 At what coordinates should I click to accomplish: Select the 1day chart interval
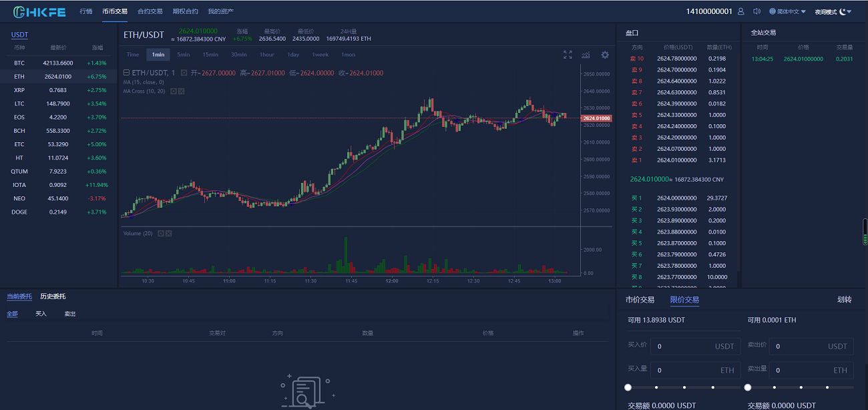click(293, 55)
